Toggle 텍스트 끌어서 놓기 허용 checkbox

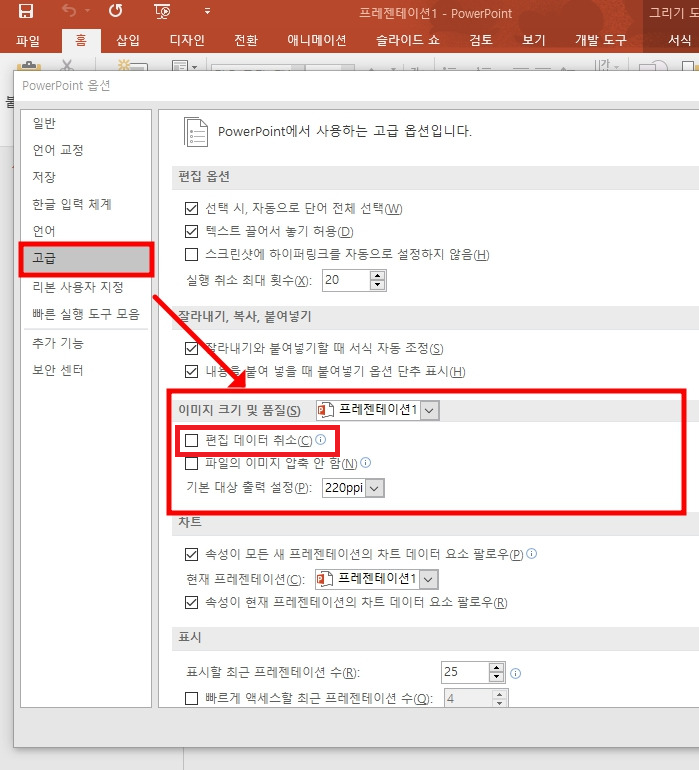pyautogui.click(x=192, y=231)
